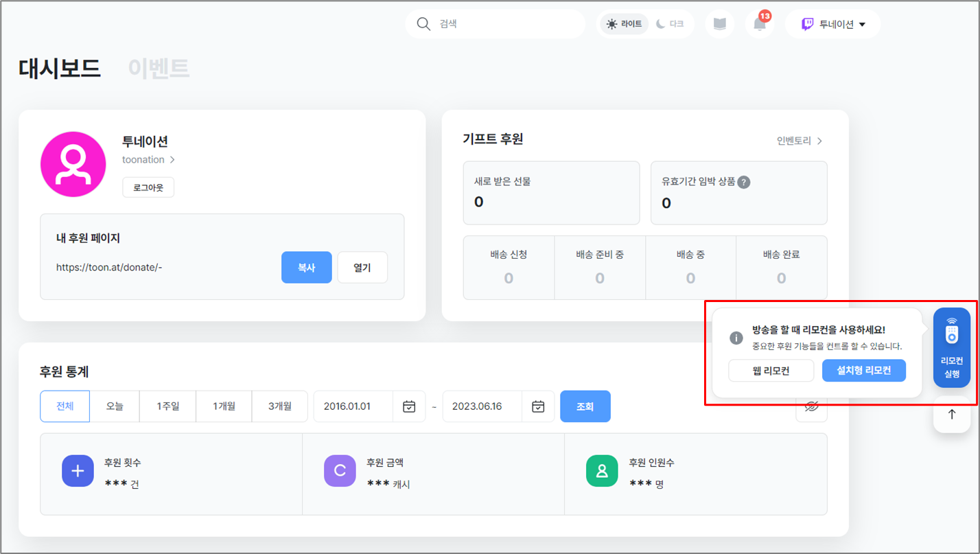Click the 유효기간 임박 상품 card
Screen dimensions: 980x554
[739, 193]
